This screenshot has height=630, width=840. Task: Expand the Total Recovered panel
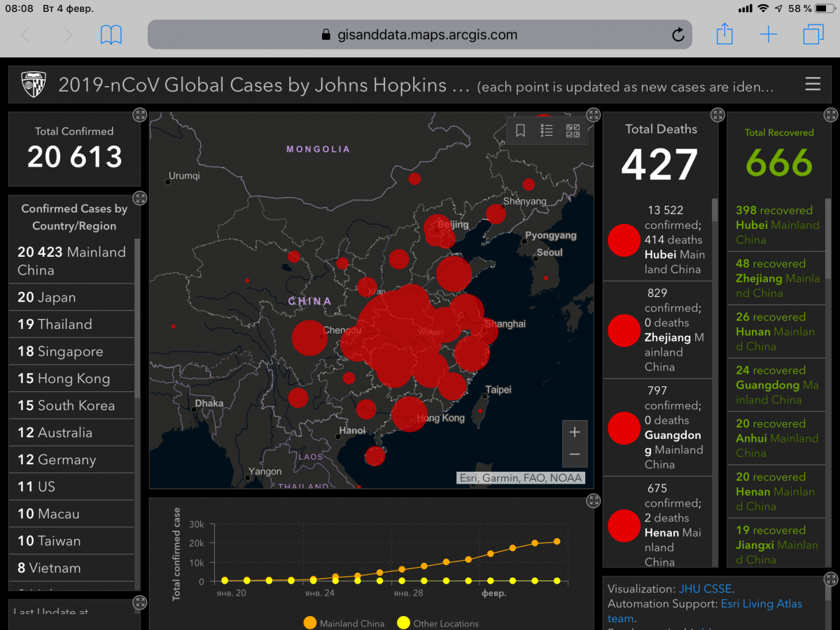[x=831, y=115]
